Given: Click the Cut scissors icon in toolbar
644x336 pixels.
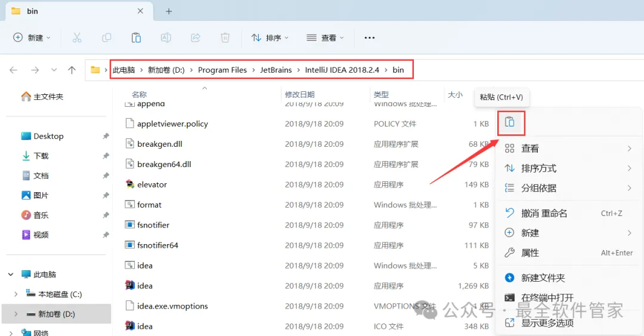Looking at the screenshot, I should pyautogui.click(x=77, y=38).
